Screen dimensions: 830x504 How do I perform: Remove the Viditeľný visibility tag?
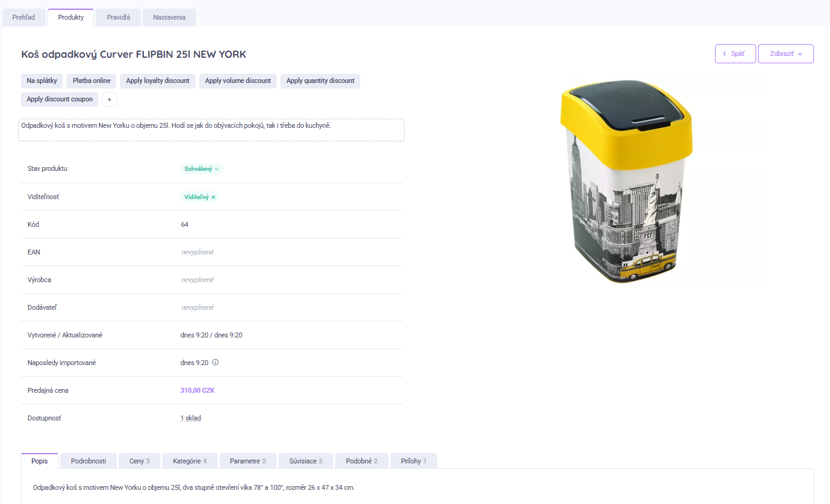(213, 197)
